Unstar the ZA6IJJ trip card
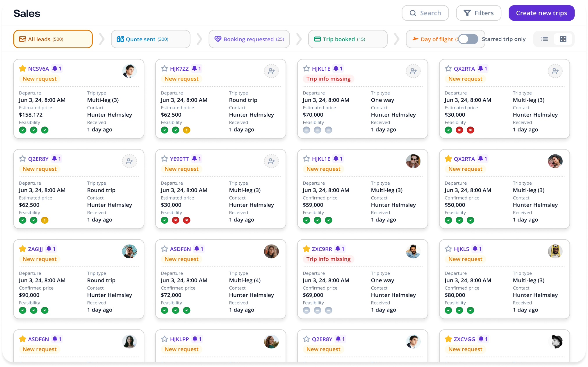Image resolution: width=588 pixels, height=367 pixels. pyautogui.click(x=23, y=249)
